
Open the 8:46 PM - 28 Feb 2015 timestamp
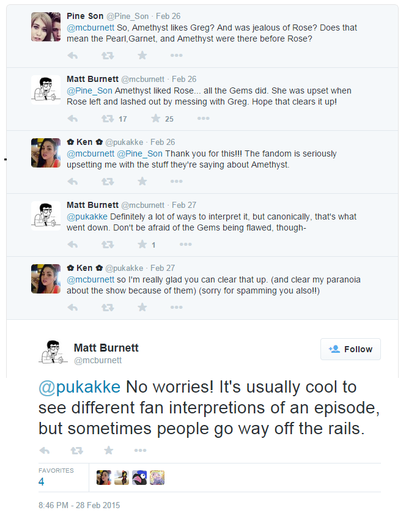click(79, 506)
